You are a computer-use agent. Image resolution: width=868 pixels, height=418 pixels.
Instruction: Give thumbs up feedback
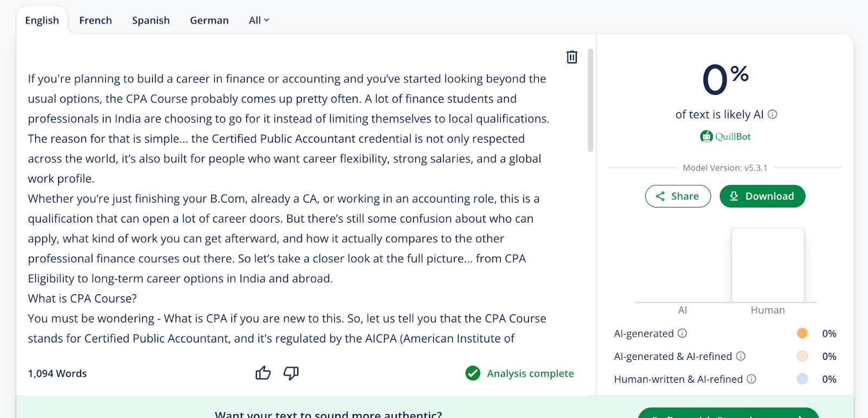point(263,373)
